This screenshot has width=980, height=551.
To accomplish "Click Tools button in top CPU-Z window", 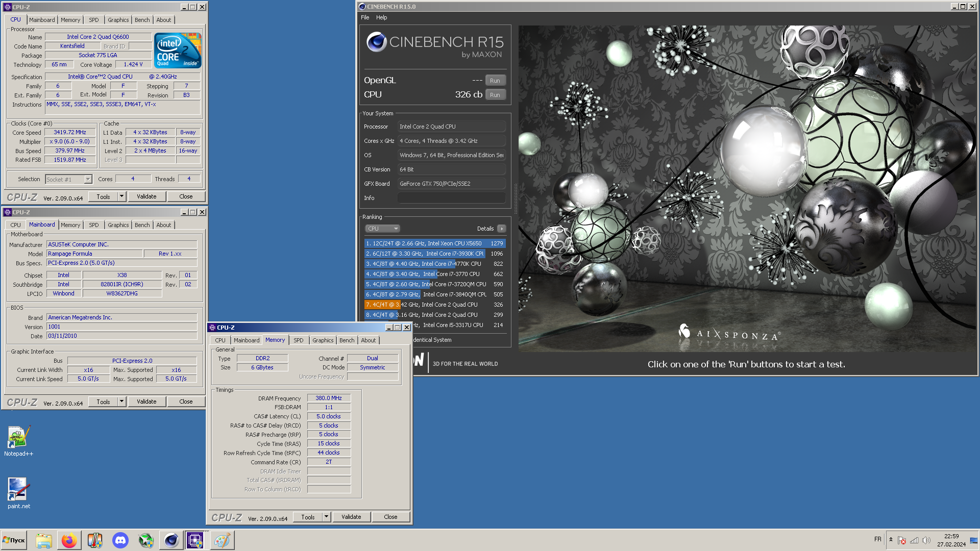I will [x=104, y=196].
